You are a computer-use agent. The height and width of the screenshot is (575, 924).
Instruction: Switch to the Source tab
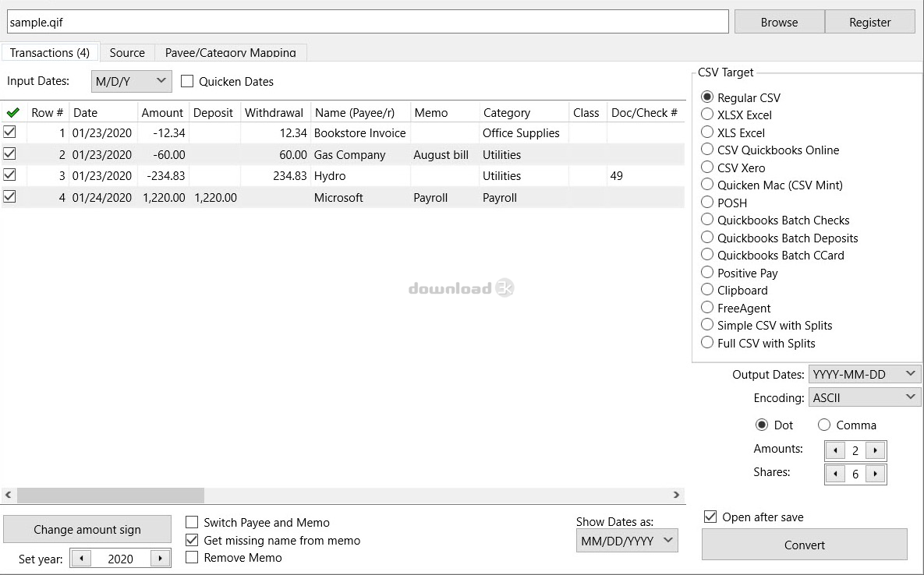(x=126, y=52)
